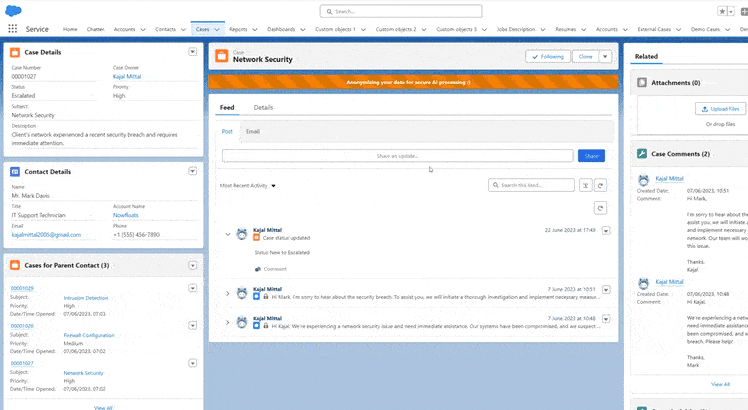Expand the 7 June 10:51 feed post

[x=228, y=294]
